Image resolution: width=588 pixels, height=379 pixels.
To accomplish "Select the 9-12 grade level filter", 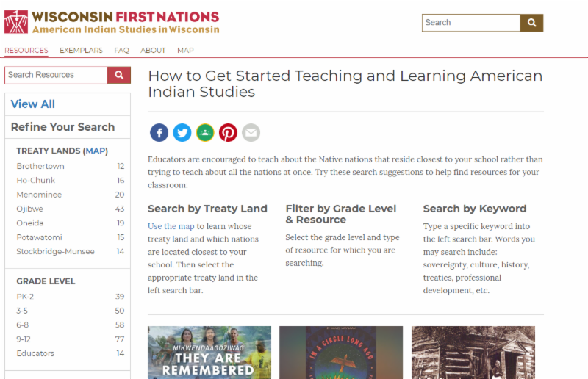I will (x=25, y=339).
